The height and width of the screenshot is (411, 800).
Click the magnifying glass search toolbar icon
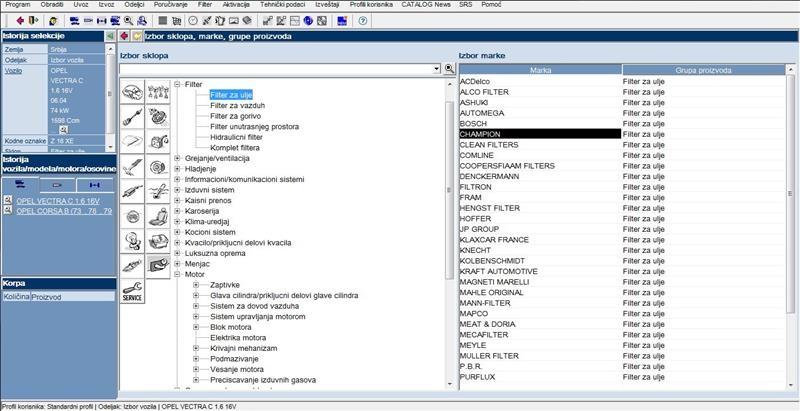click(128, 20)
